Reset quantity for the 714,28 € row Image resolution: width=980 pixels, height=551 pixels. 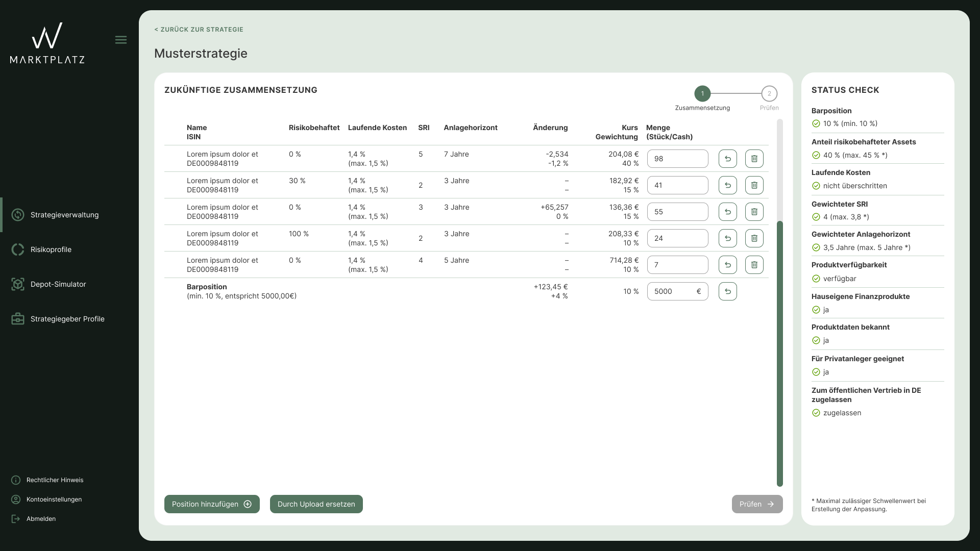click(728, 265)
